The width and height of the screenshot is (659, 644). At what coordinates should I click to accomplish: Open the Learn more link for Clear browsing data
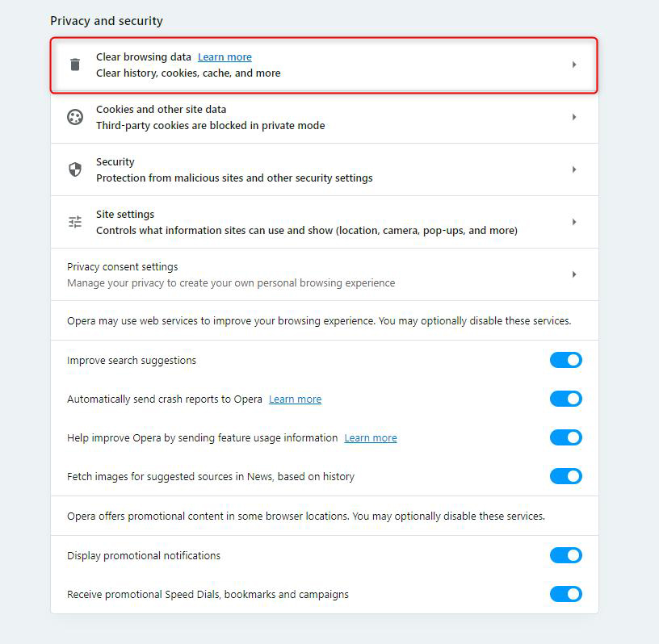coord(225,56)
